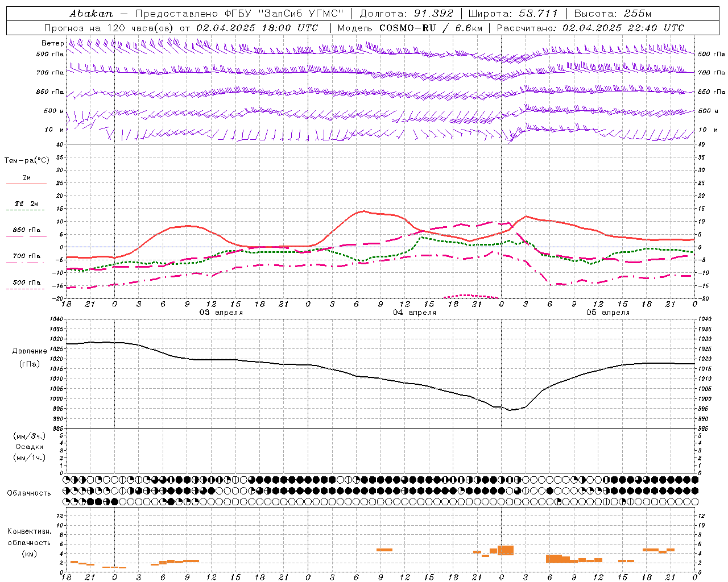Click the "Abakan" station title

(91, 13)
